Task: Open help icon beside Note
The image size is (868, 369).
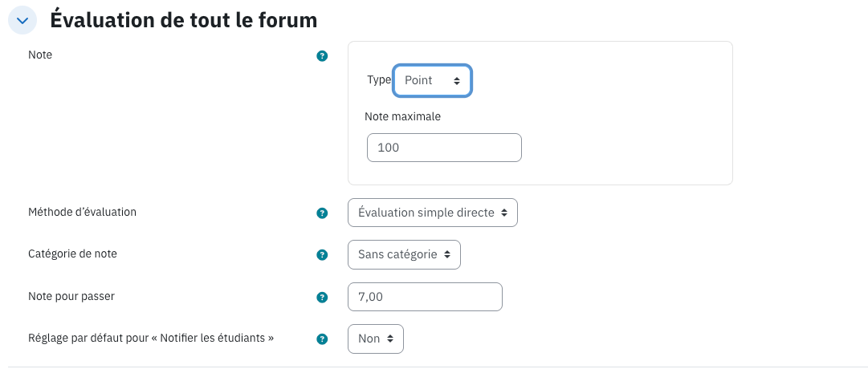Action: click(322, 56)
